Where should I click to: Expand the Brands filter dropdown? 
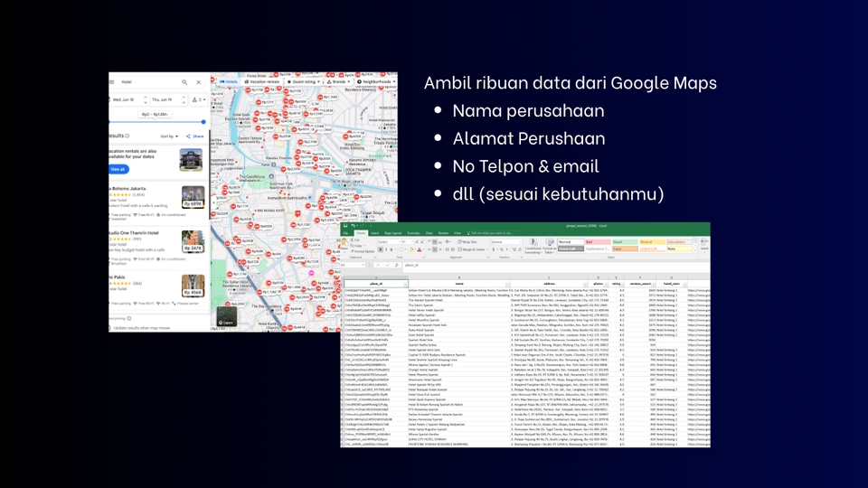[338, 81]
